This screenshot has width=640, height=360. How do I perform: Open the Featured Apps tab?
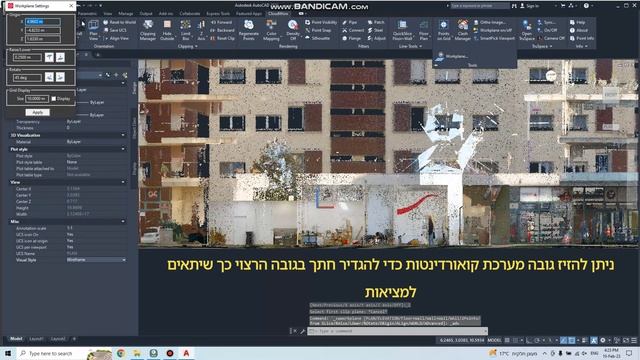(x=249, y=13)
